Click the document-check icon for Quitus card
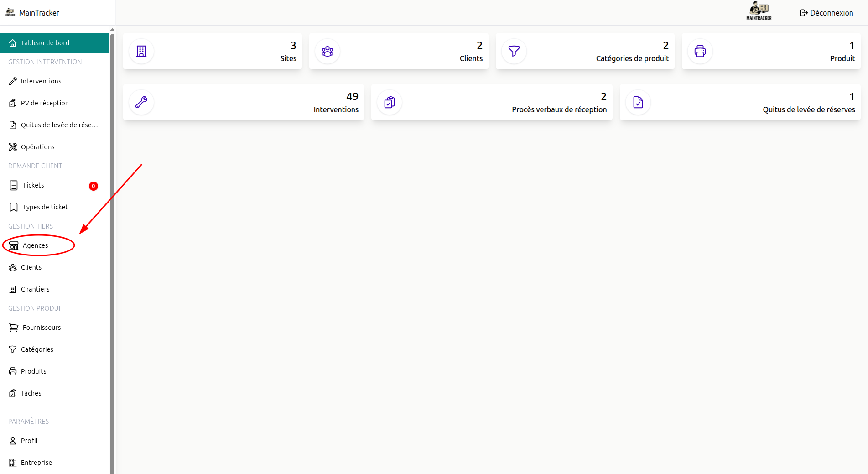 tap(638, 102)
